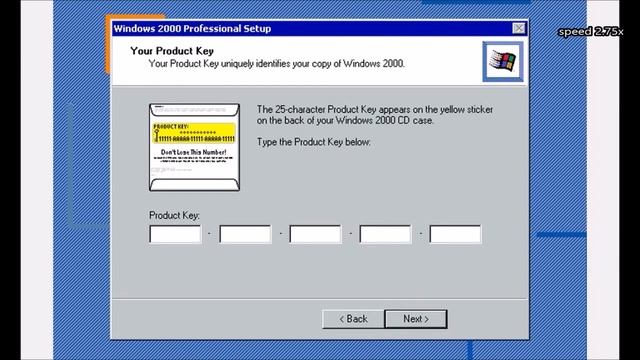The height and width of the screenshot is (360, 640).
Task: Click the 'Your Product Key' heading
Action: pos(172,51)
